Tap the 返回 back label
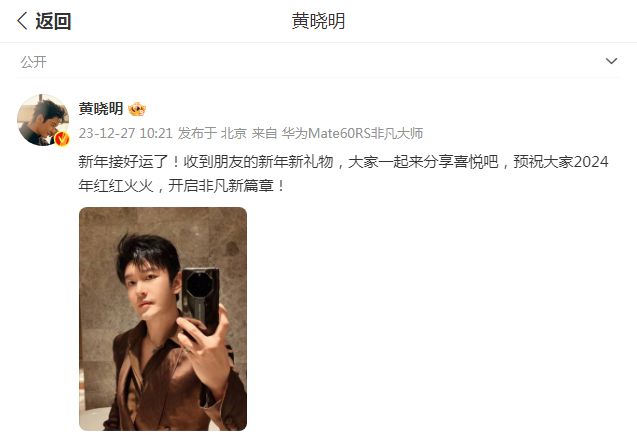Image resolution: width=637 pixels, height=439 pixels. click(x=53, y=21)
